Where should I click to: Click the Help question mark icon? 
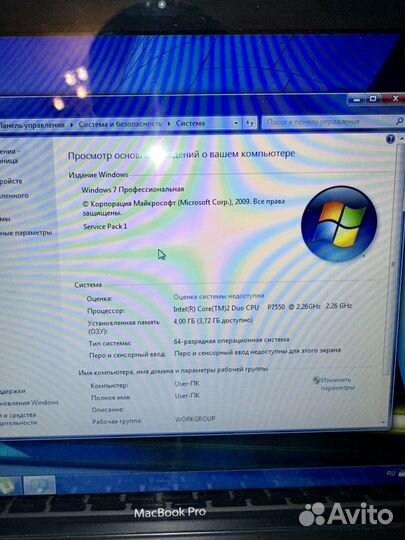[390, 139]
